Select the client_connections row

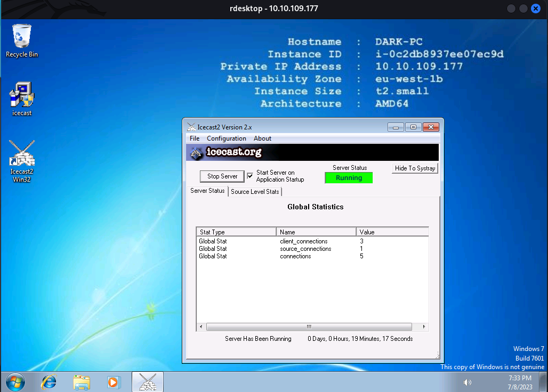(312, 241)
